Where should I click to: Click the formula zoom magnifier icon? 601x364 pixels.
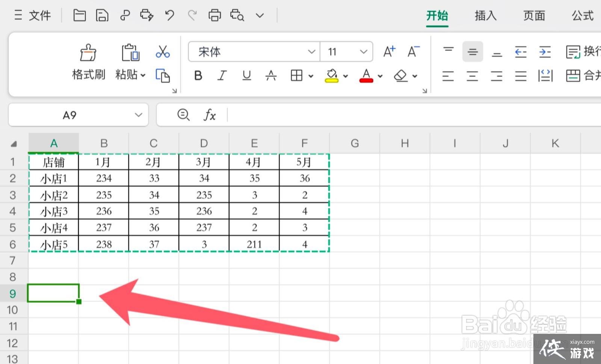[183, 115]
